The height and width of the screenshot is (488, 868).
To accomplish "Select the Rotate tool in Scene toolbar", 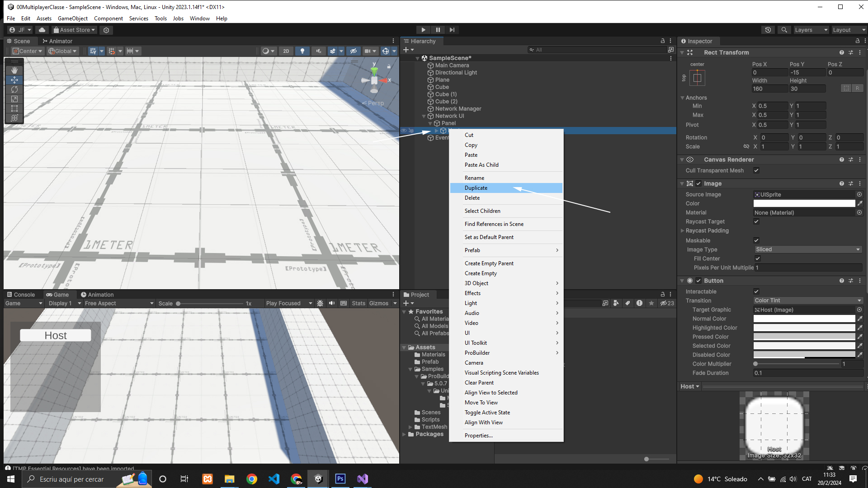I will 14,89.
